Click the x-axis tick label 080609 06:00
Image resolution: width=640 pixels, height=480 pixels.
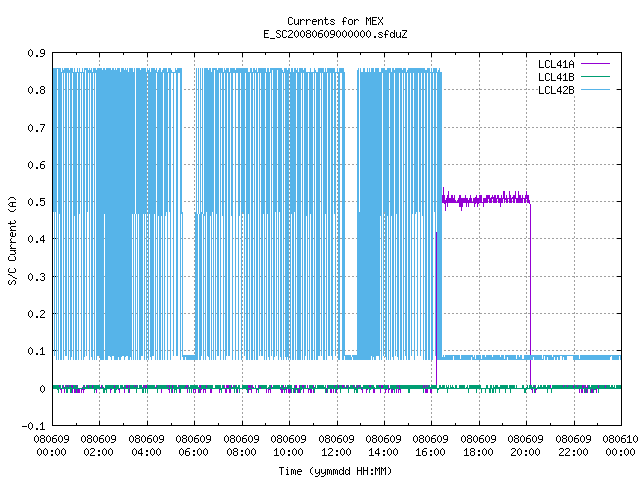point(193,445)
